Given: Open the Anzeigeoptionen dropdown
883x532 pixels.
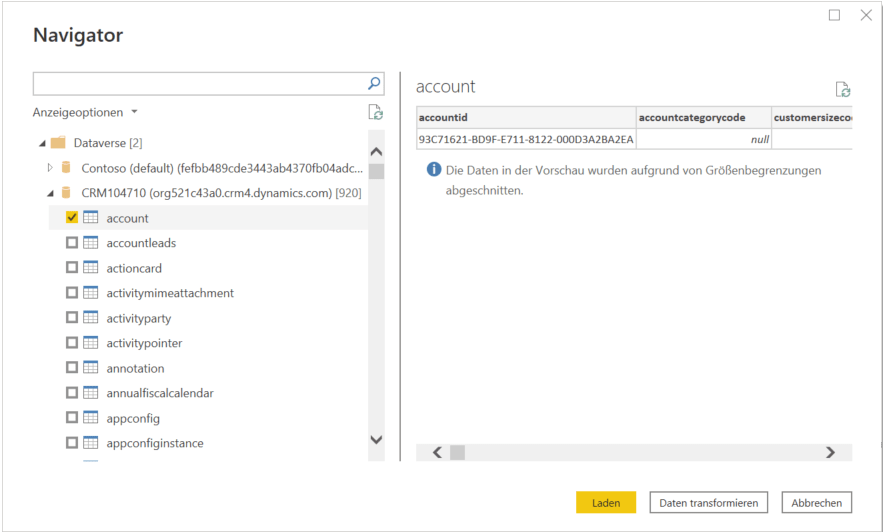Looking at the screenshot, I should pyautogui.click(x=84, y=112).
